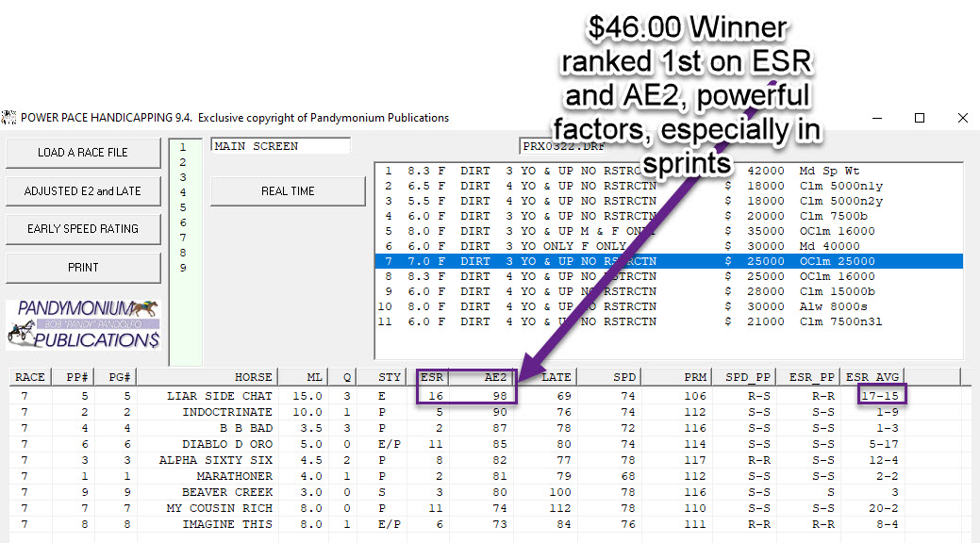Select race 10 Alw 8000s row

[669, 306]
